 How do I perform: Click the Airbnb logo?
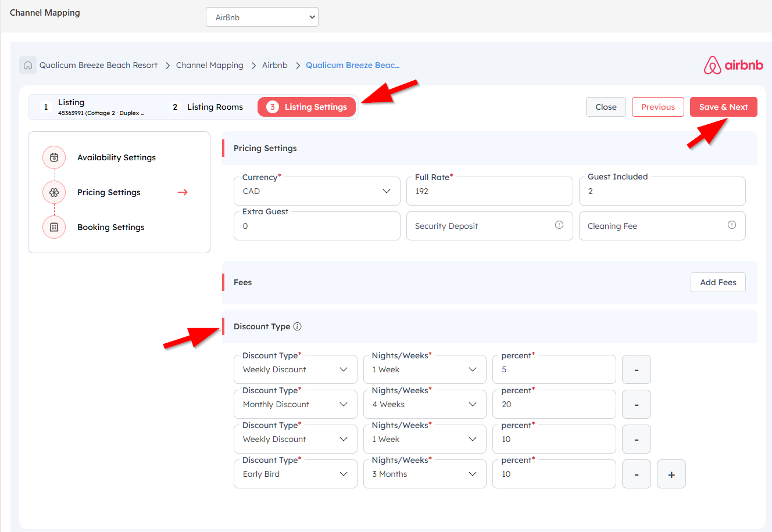[x=734, y=65]
